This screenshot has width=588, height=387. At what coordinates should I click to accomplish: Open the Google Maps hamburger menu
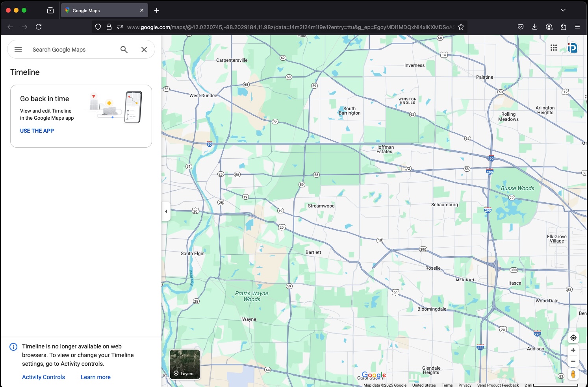[18, 49]
